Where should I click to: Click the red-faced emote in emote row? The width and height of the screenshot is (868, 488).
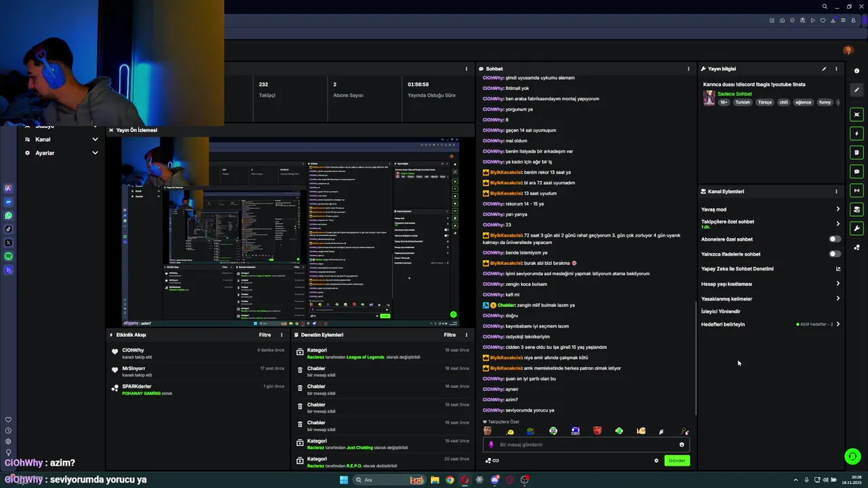(x=597, y=430)
